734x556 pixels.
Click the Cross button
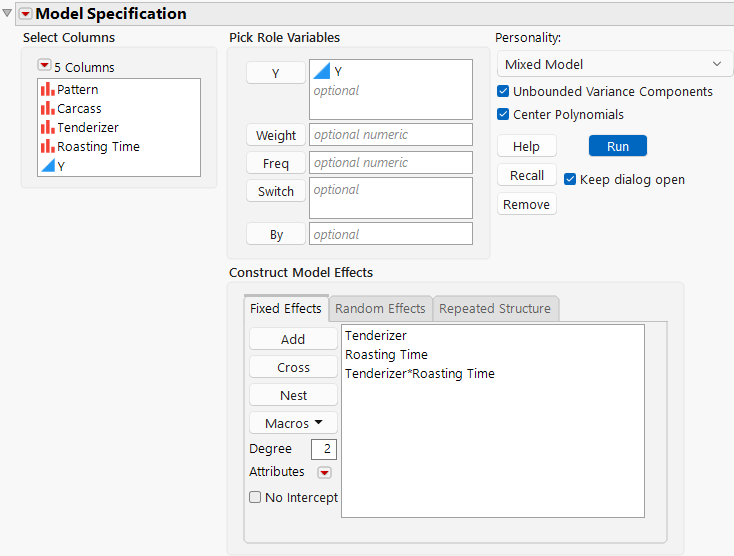tap(293, 367)
